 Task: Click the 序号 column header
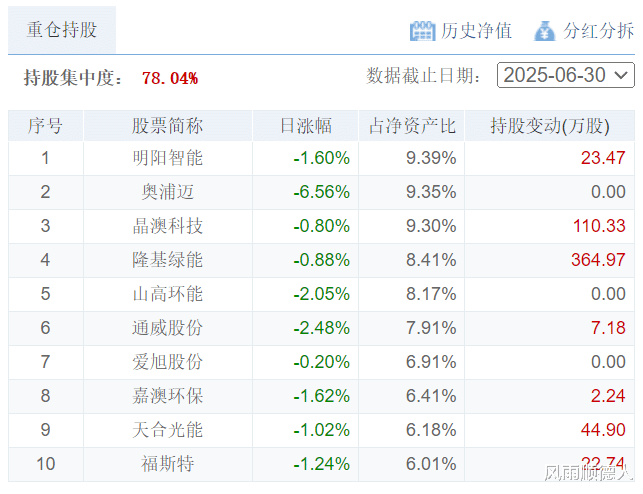(x=46, y=125)
